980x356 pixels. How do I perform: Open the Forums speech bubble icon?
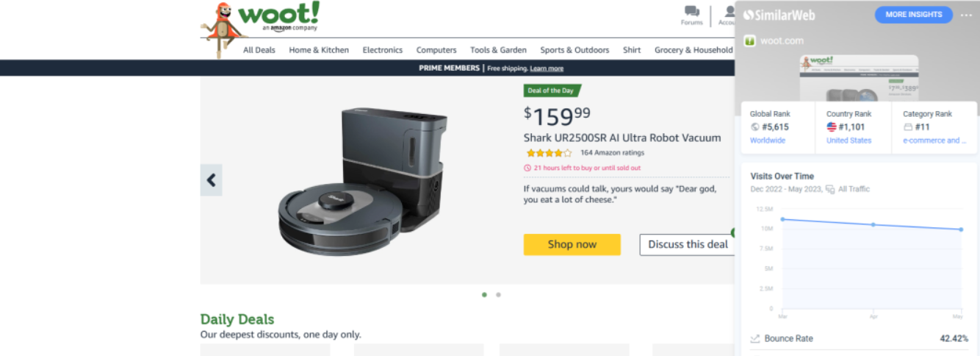691,12
